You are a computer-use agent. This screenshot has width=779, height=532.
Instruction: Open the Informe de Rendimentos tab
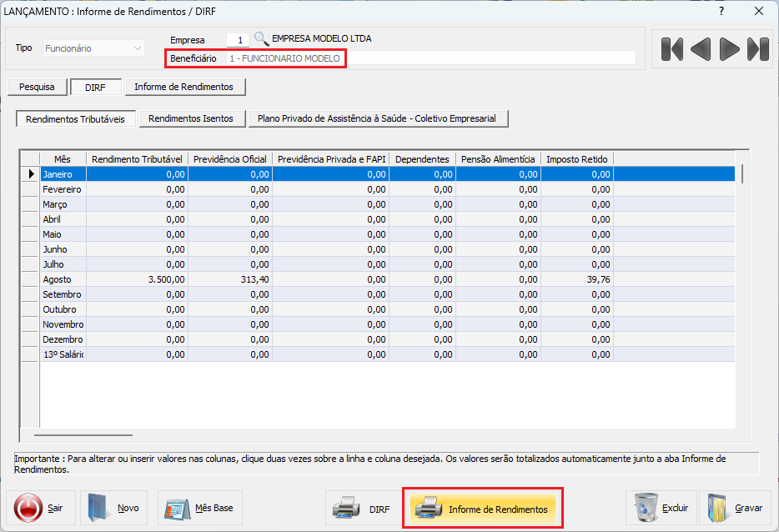[x=185, y=87]
